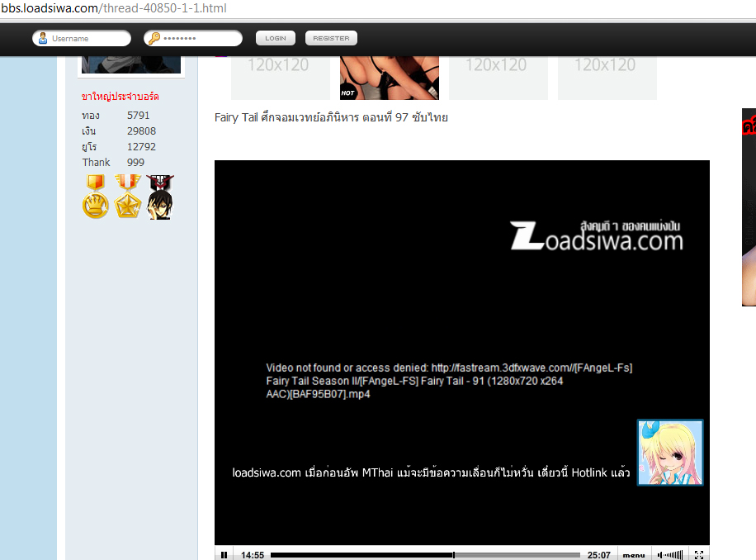
Task: Pause the video with the pause button
Action: click(224, 555)
